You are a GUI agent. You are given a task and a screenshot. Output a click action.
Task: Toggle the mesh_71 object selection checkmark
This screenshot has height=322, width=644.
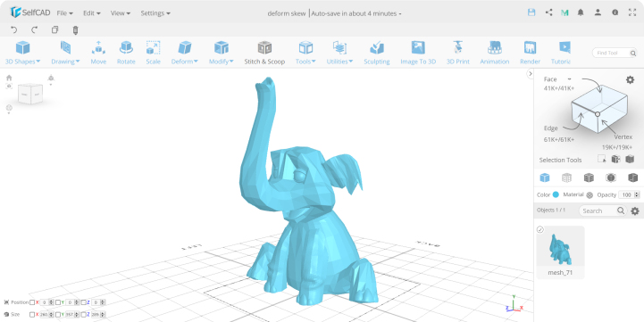[x=540, y=230]
